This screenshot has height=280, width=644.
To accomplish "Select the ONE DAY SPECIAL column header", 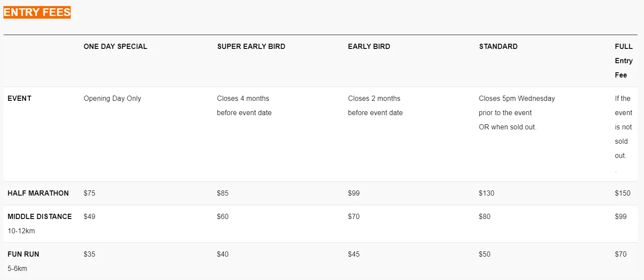I will pos(115,46).
